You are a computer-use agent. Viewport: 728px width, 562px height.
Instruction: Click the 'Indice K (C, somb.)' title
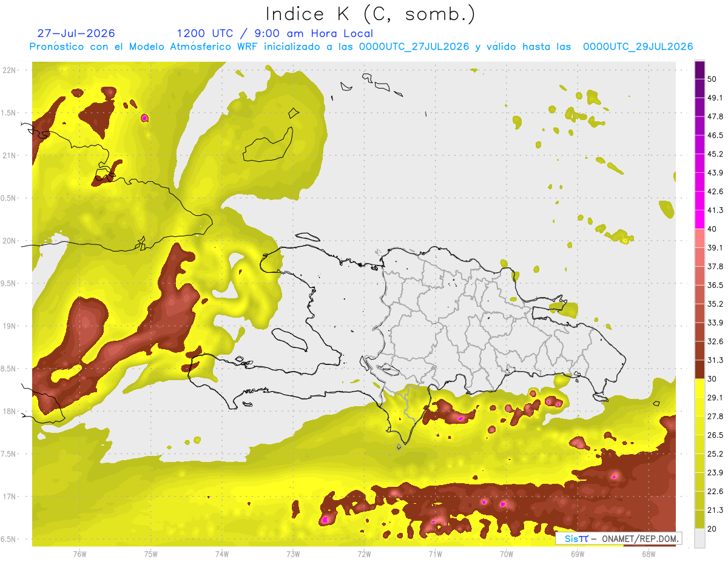(x=371, y=14)
